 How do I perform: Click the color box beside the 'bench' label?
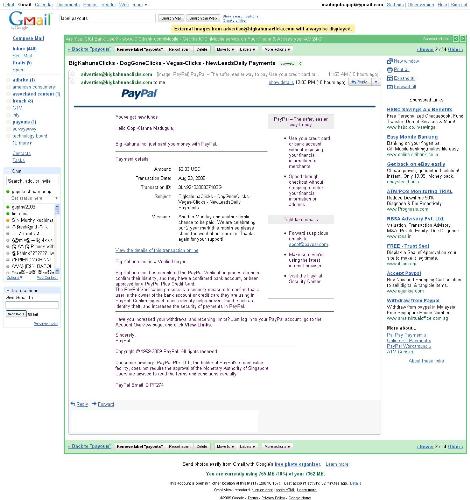pyautogui.click(x=8, y=101)
